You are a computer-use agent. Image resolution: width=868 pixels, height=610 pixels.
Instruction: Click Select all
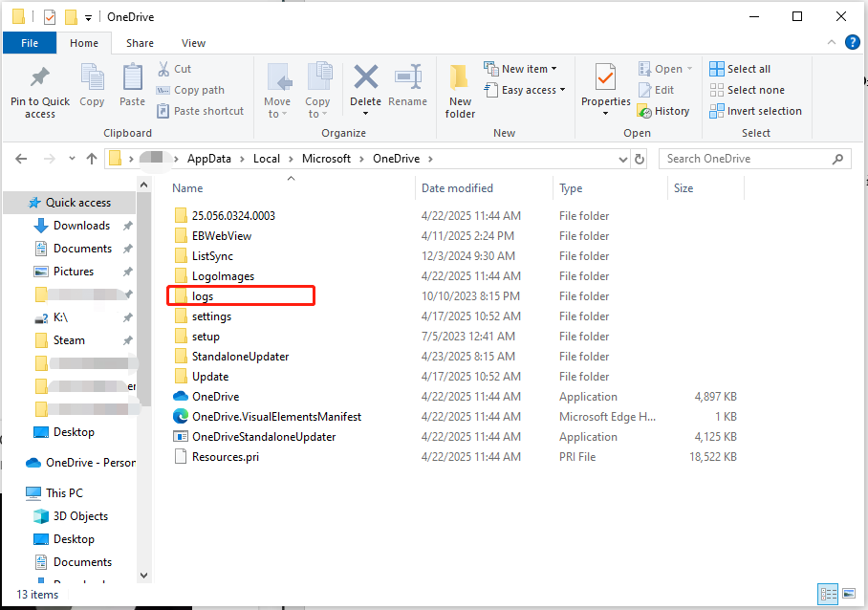(740, 69)
